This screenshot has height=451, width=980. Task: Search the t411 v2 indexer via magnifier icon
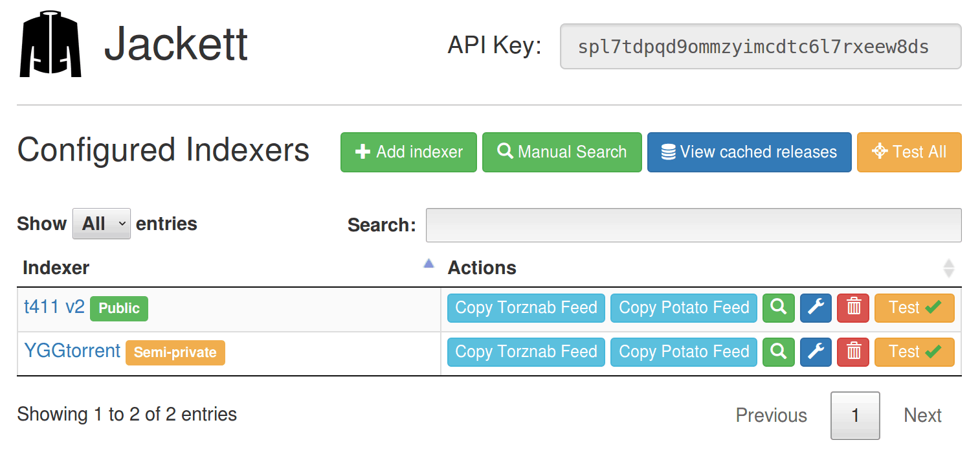coord(779,308)
